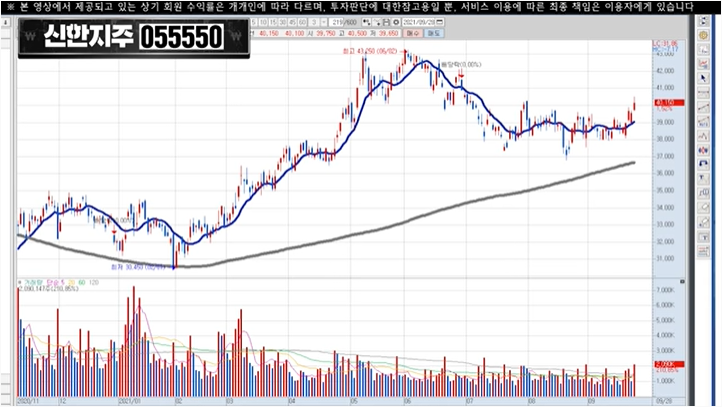Click the bar count field before /600
Image resolution: width=722 pixels, height=407 pixels.
click(337, 22)
